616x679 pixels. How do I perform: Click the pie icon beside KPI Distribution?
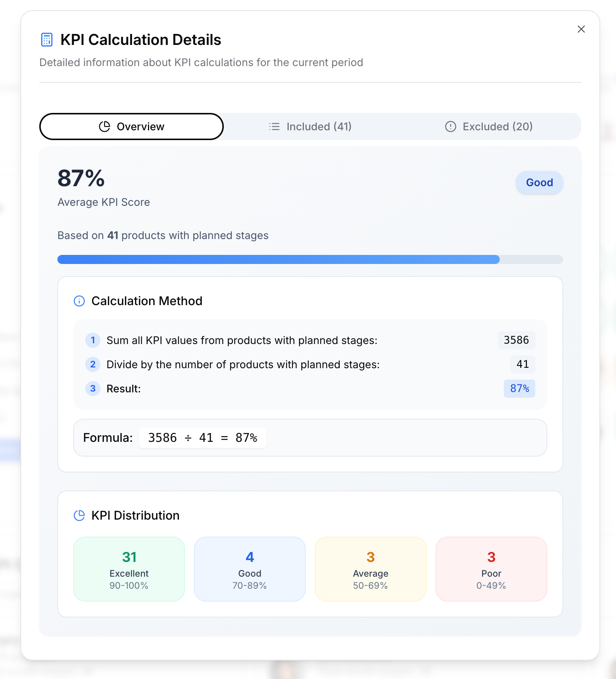pos(79,515)
